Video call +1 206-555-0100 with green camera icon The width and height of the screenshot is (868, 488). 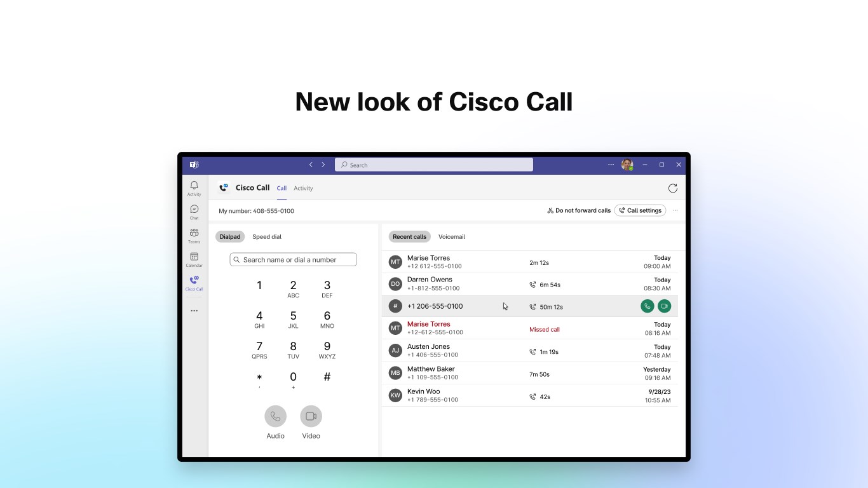[664, 306]
